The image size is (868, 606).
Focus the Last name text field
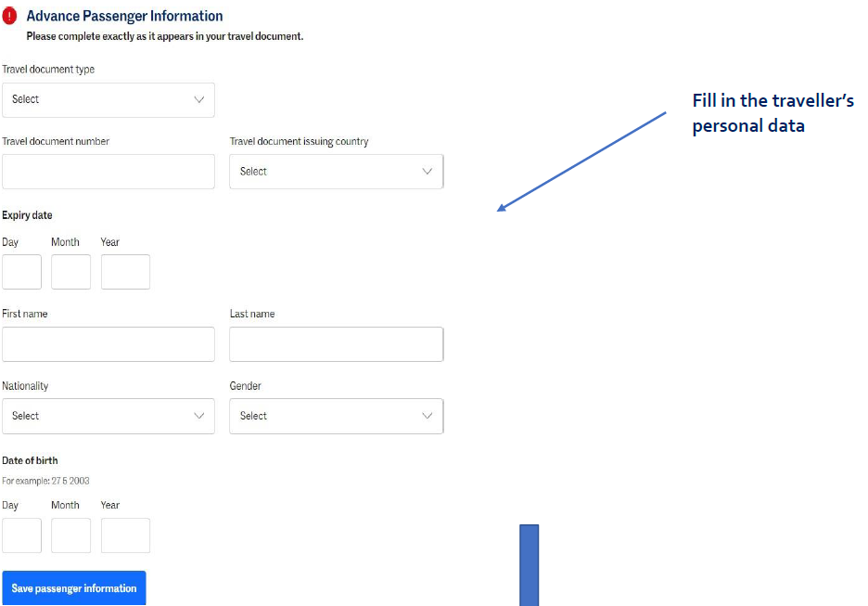(336, 344)
